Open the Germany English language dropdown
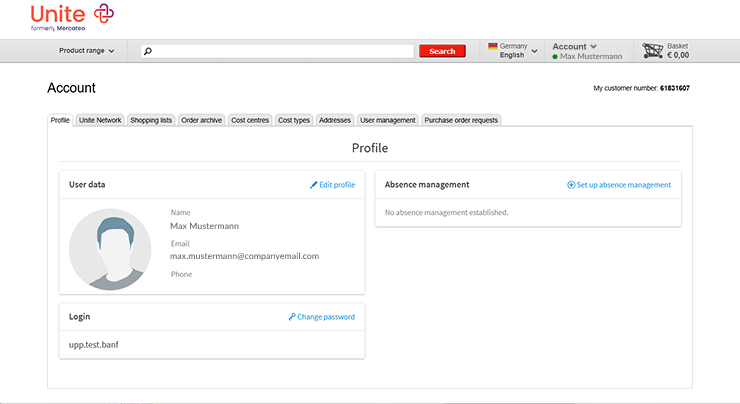This screenshot has width=740, height=404. tap(513, 50)
